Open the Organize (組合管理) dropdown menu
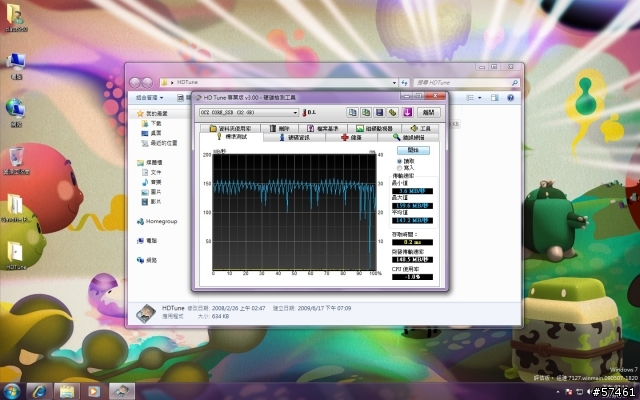Image resolution: width=640 pixels, height=400 pixels. (149, 98)
